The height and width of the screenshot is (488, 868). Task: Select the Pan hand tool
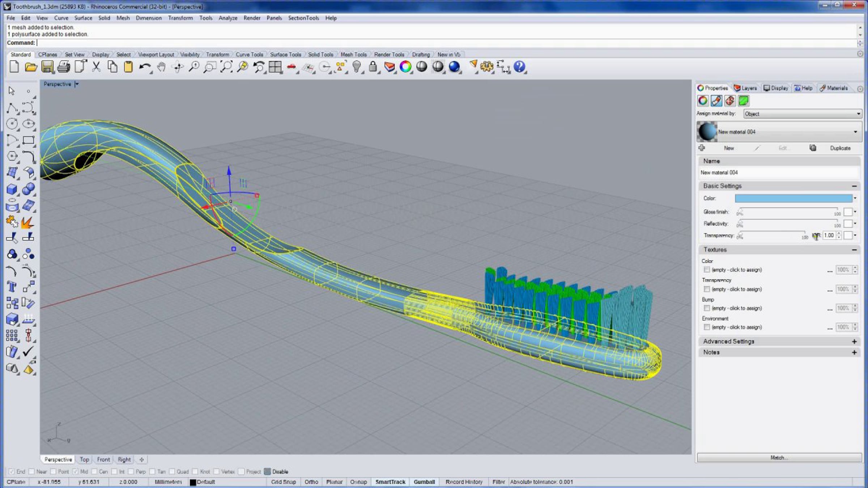click(161, 67)
